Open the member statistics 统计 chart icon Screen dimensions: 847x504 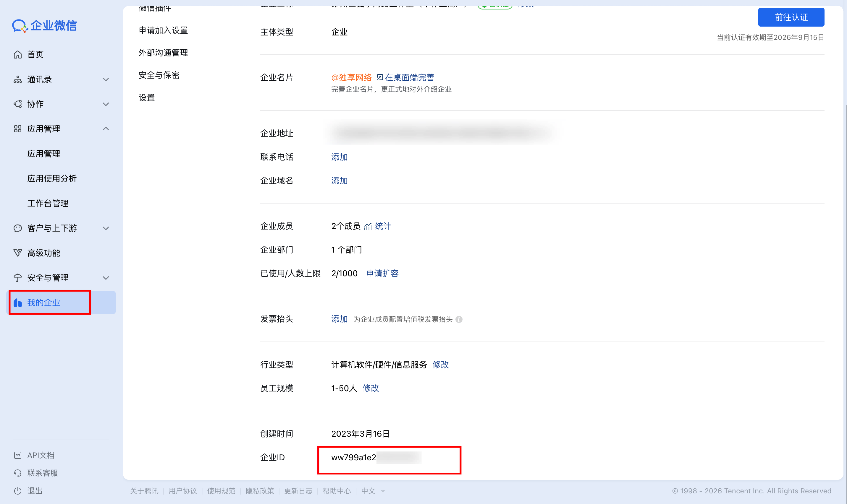click(368, 226)
